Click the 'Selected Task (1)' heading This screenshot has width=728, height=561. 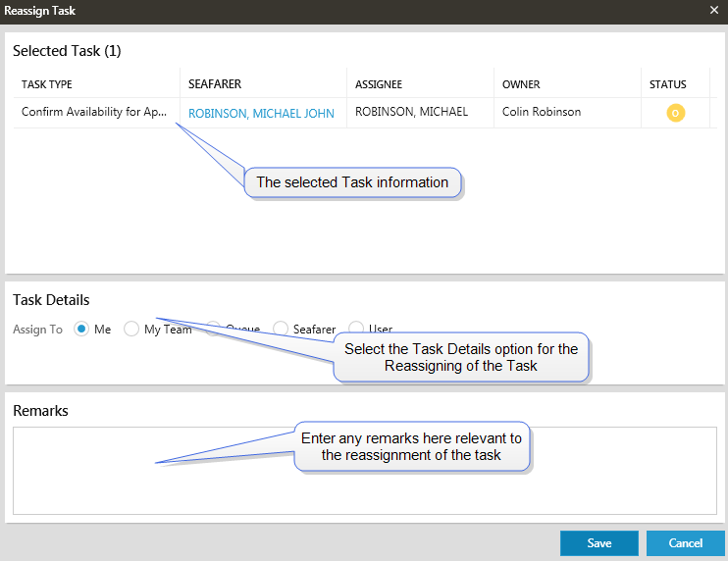[x=67, y=51]
